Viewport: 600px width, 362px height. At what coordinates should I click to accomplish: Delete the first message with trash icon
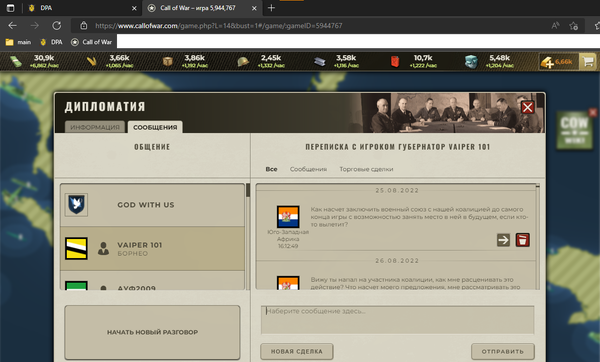[x=522, y=240]
